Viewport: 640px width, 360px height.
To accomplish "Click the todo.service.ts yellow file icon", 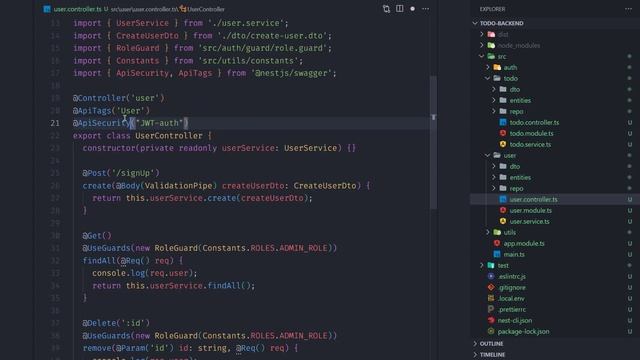I will [x=503, y=144].
